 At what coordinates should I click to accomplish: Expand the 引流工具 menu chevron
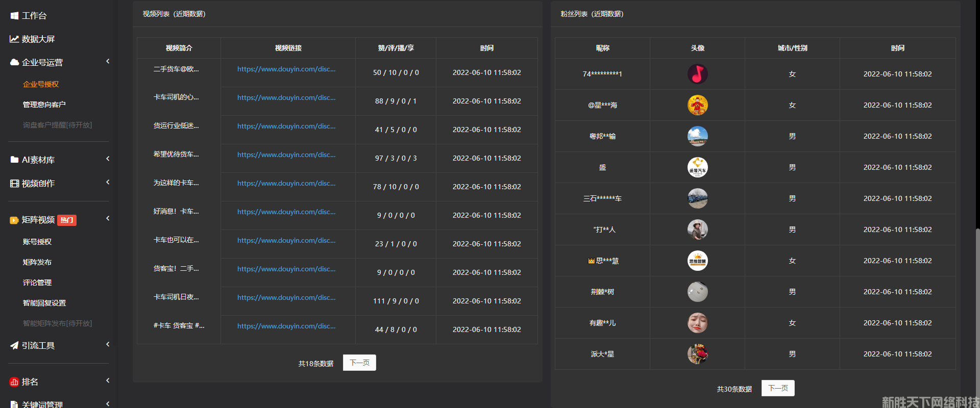tap(108, 345)
